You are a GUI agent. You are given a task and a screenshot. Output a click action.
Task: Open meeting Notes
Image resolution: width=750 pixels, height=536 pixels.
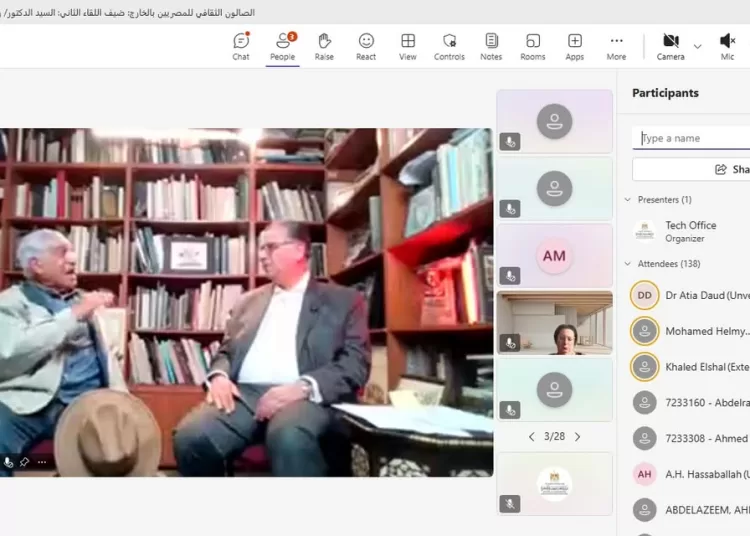tap(491, 46)
